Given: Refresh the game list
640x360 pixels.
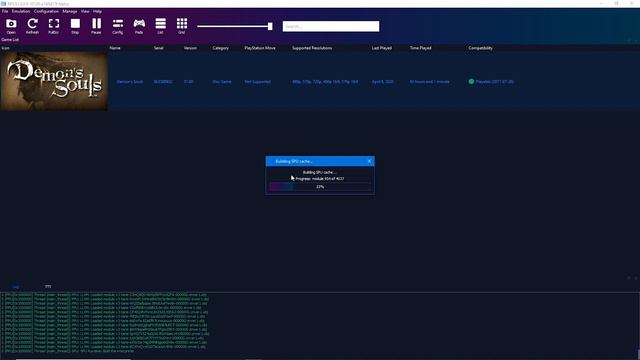Looking at the screenshot, I should (x=32, y=26).
